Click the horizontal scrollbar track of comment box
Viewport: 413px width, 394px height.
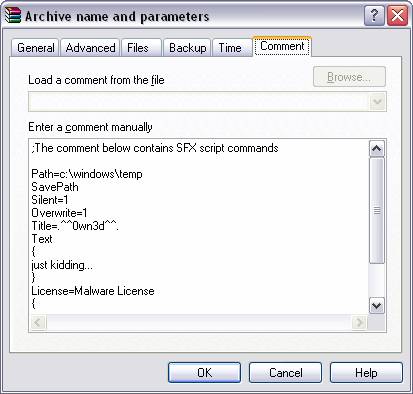coord(199,322)
